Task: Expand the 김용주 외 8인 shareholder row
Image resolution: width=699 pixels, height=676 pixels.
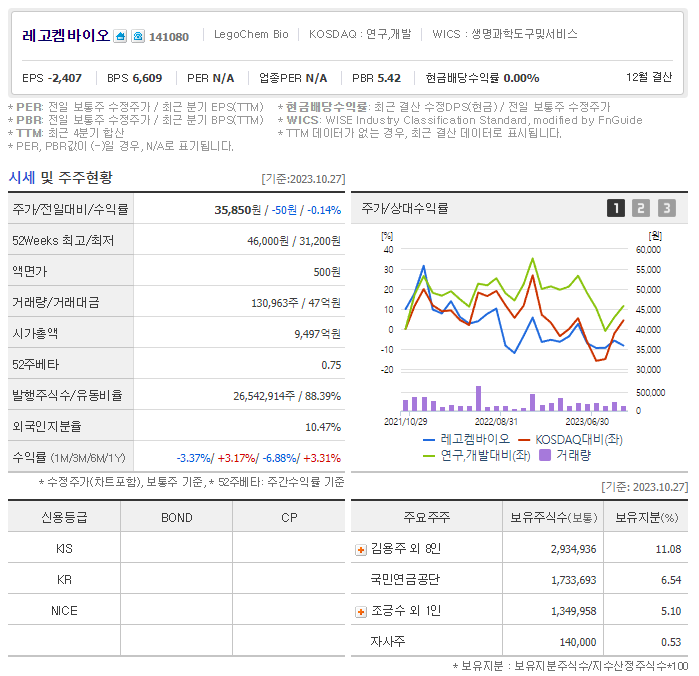Action: [361, 550]
